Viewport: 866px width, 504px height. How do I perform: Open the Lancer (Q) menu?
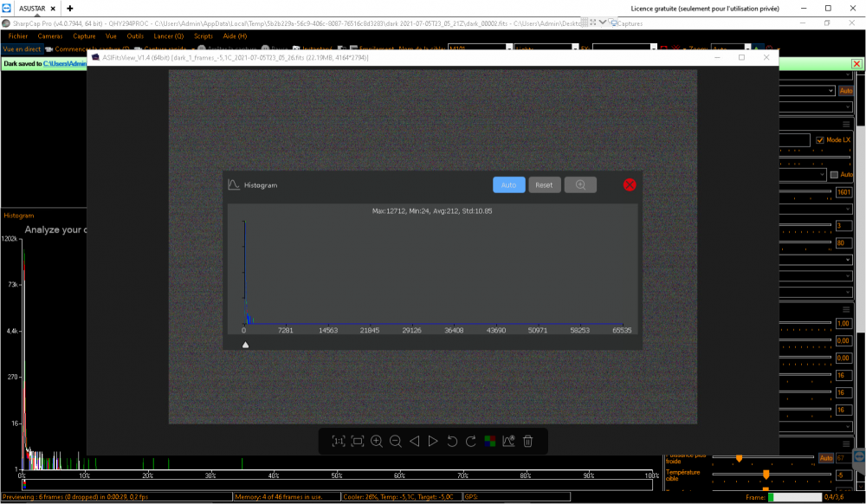tap(169, 36)
